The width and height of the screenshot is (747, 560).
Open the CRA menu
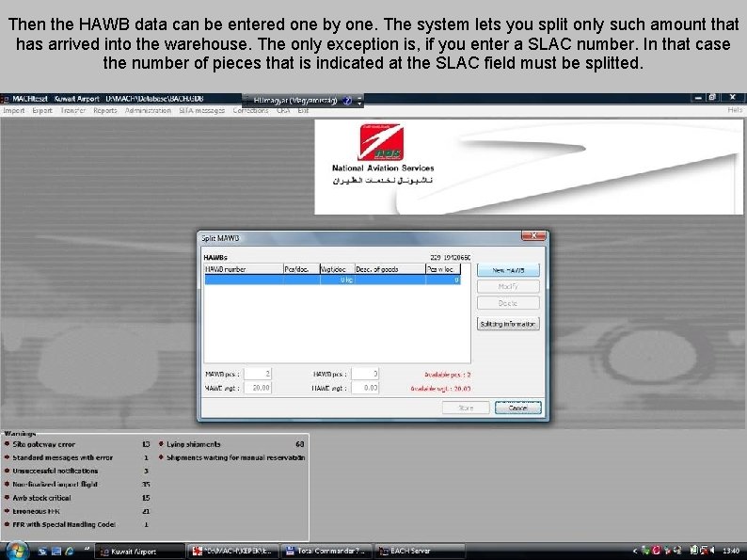283,110
